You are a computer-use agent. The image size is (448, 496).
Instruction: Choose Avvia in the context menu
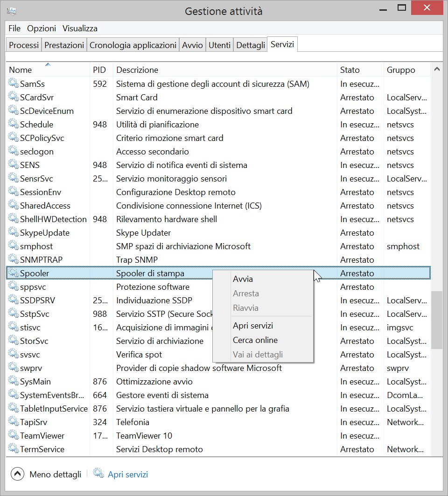263,279
